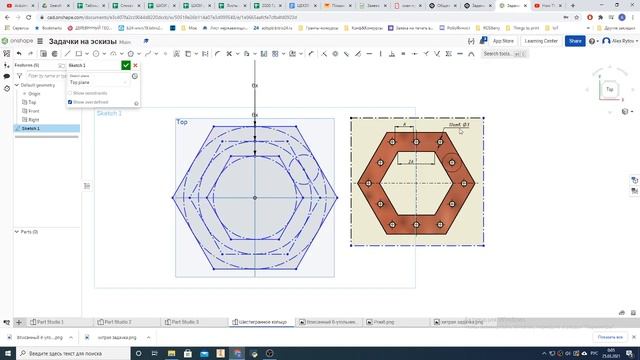Apply the Perpendicular constraint tool
The width and height of the screenshot is (640, 360).
(x=392, y=53)
